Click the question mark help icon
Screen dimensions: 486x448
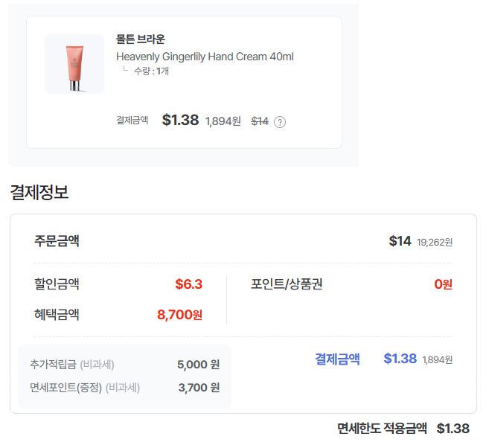280,122
